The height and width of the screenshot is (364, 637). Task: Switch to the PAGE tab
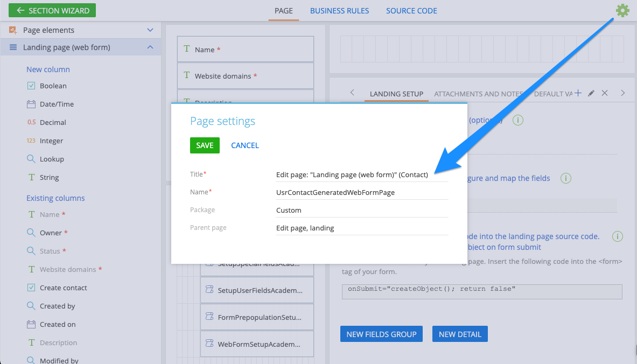284,11
